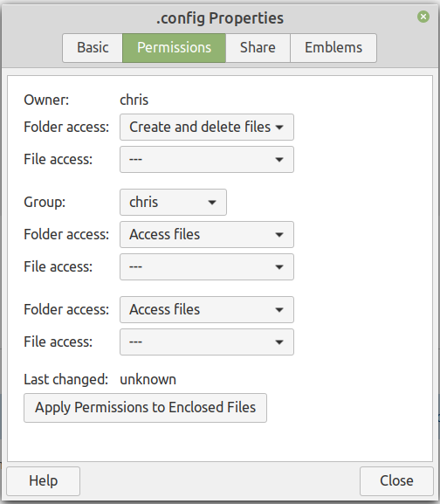Click the green X window close icon

click(423, 17)
